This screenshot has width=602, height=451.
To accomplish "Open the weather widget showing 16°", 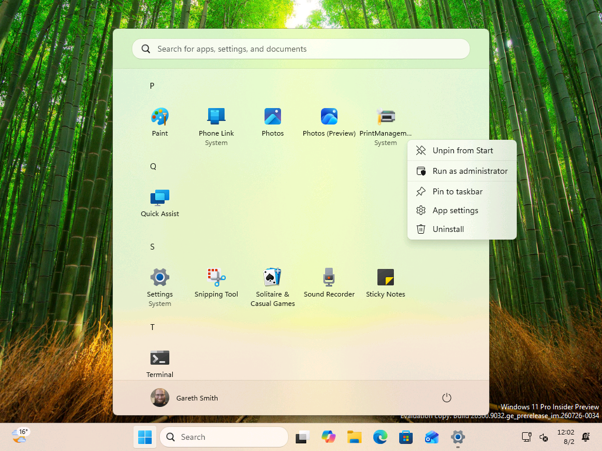I will (x=20, y=436).
